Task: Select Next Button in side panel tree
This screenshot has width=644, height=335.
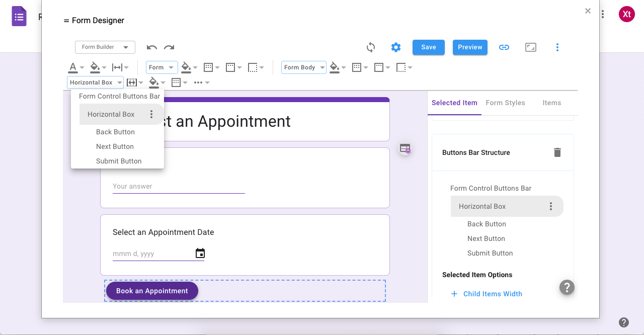Action: pos(486,238)
